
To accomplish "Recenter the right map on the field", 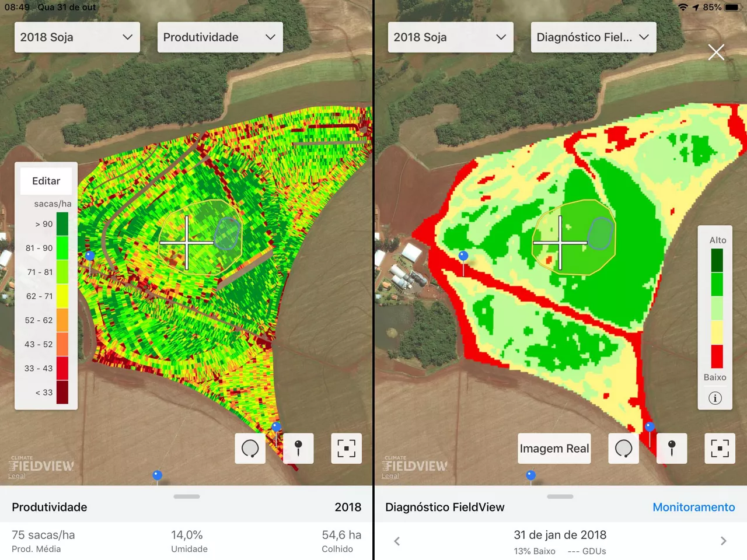I will pos(720,449).
